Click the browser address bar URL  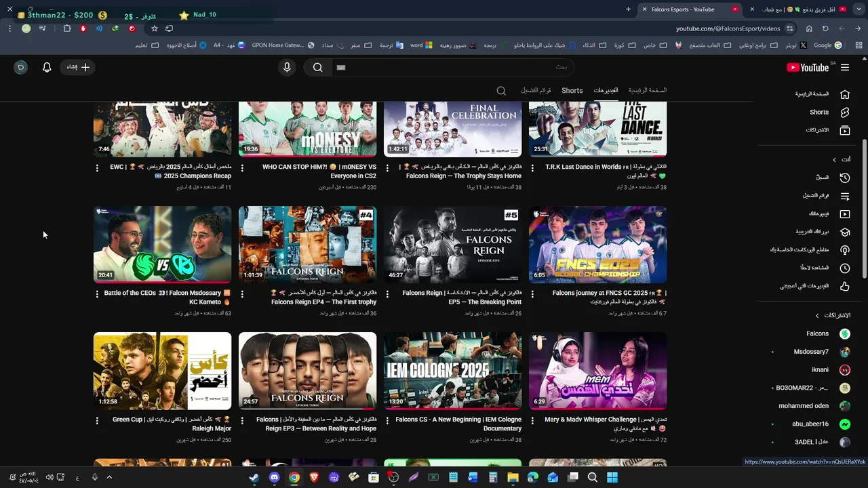tap(728, 28)
